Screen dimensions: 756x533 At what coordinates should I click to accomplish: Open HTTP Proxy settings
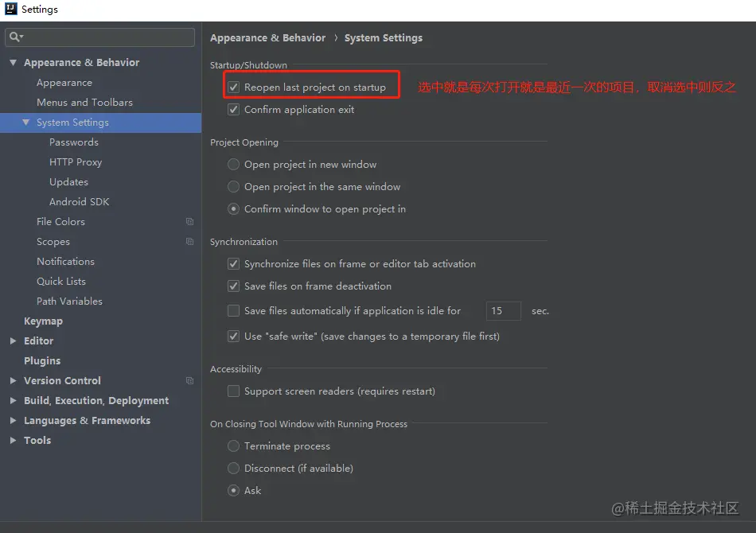76,162
